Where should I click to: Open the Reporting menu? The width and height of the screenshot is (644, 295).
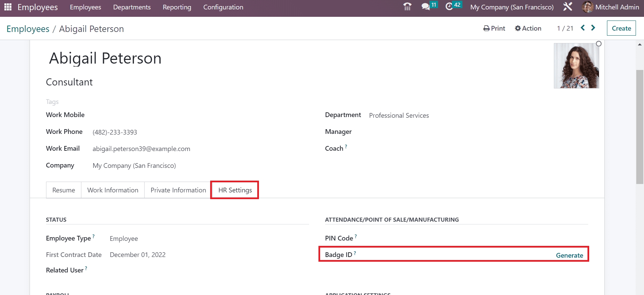[177, 7]
